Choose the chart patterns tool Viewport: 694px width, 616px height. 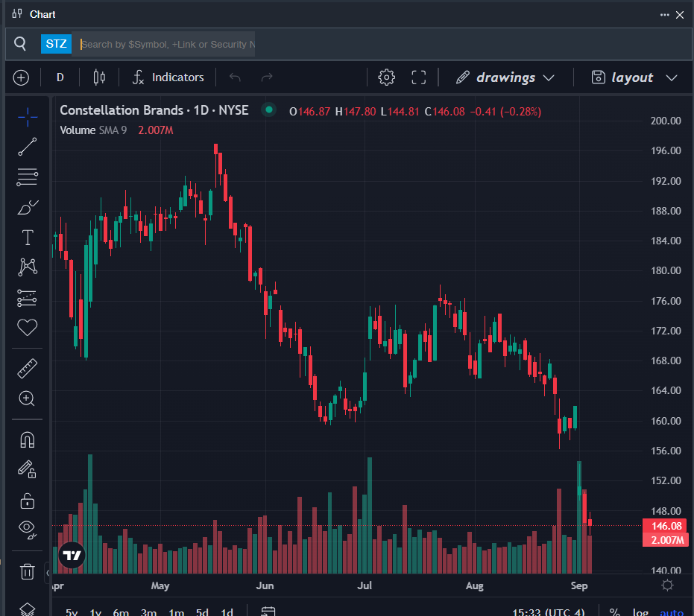(28, 267)
